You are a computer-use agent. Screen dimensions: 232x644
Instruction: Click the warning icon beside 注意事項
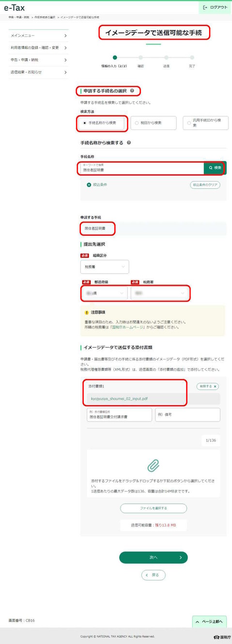pyautogui.click(x=86, y=312)
